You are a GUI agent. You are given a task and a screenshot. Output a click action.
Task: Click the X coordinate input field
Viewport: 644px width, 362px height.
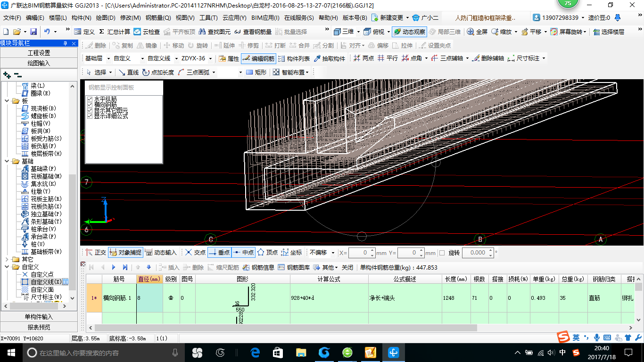point(362,253)
